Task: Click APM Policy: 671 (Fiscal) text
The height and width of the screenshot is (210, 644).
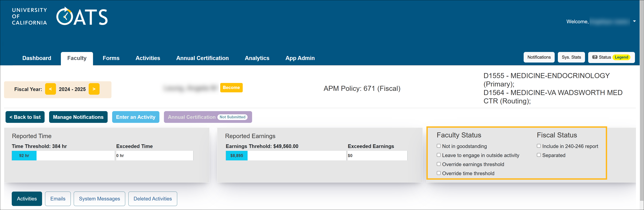Action: pyautogui.click(x=362, y=88)
